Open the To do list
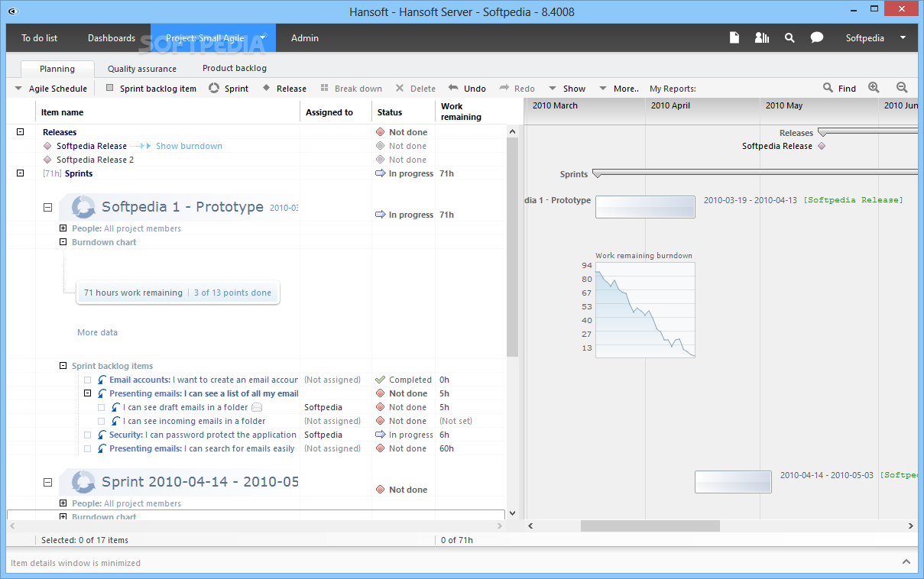The height and width of the screenshot is (579, 924). tap(40, 37)
